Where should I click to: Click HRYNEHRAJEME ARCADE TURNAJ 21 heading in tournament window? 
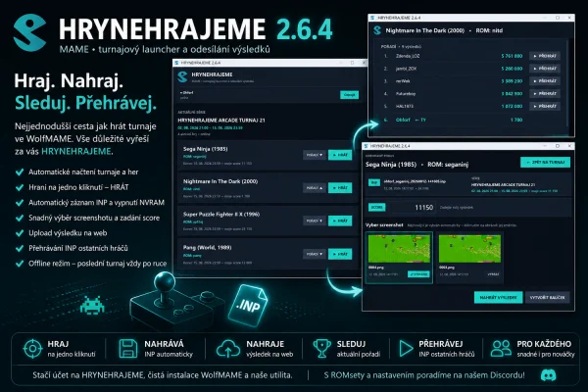point(221,121)
